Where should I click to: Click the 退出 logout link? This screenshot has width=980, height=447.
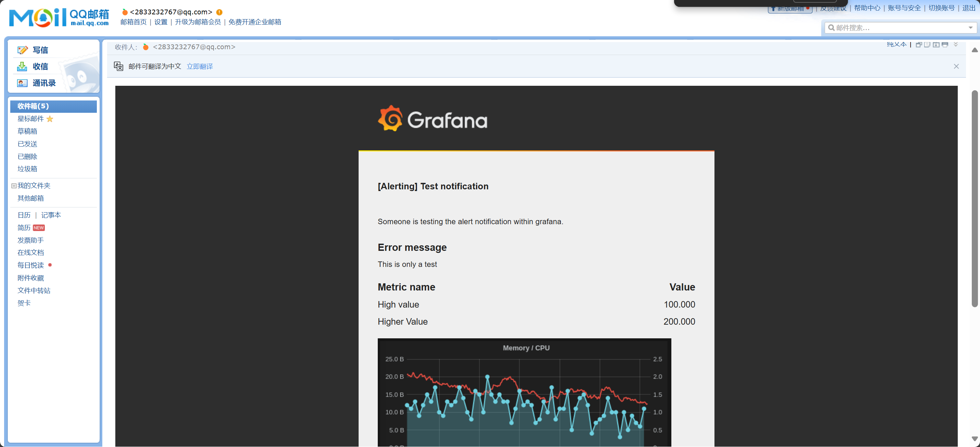click(969, 8)
